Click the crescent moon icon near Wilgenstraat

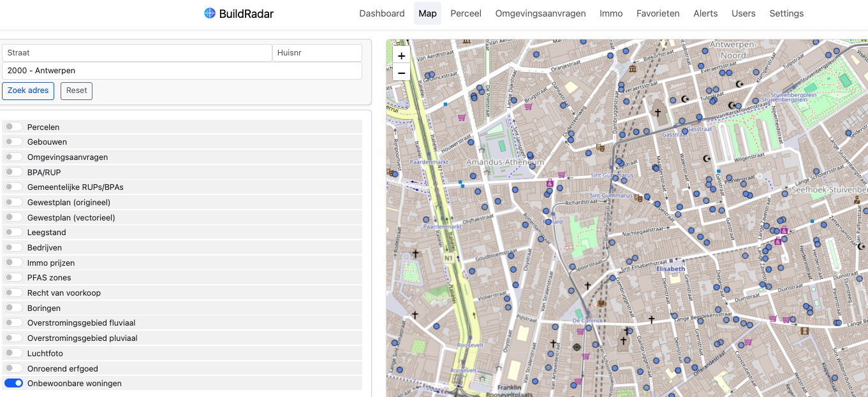tap(706, 158)
